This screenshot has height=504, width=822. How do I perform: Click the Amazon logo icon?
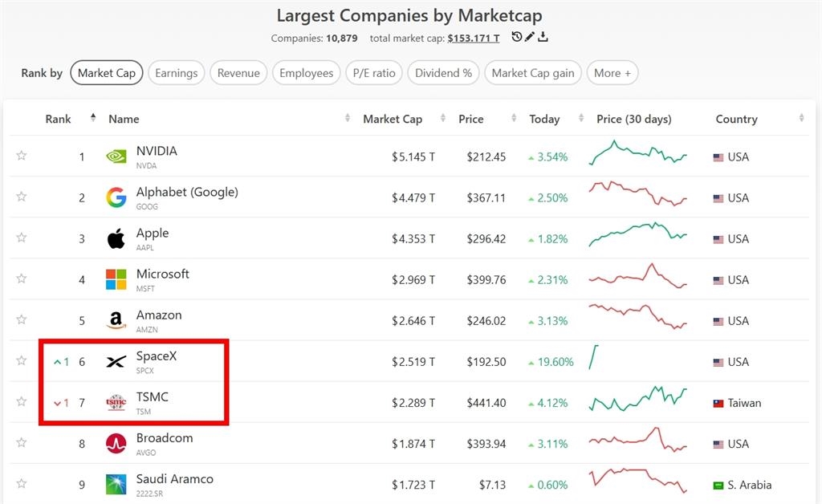point(116,320)
